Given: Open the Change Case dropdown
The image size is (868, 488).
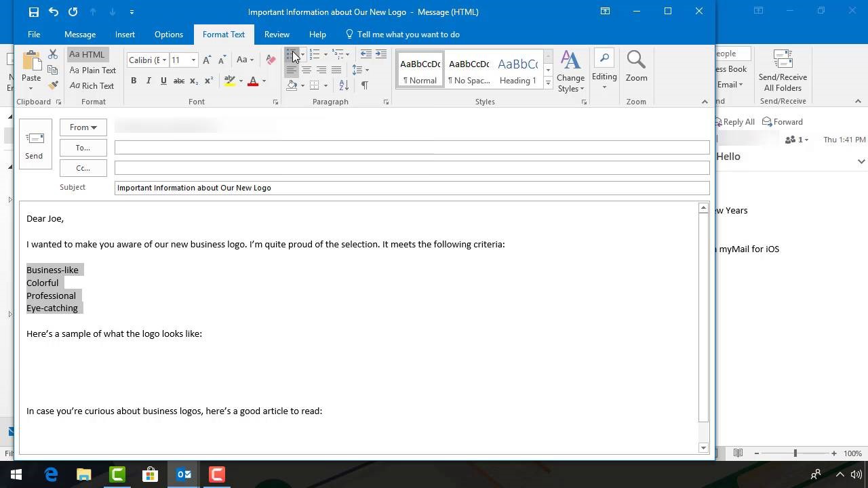Looking at the screenshot, I should [x=245, y=60].
